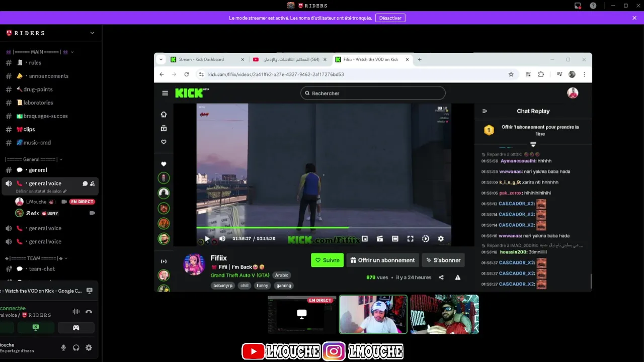Collapse the General category
Viewport: 644px width, 362px height.
pos(34,159)
